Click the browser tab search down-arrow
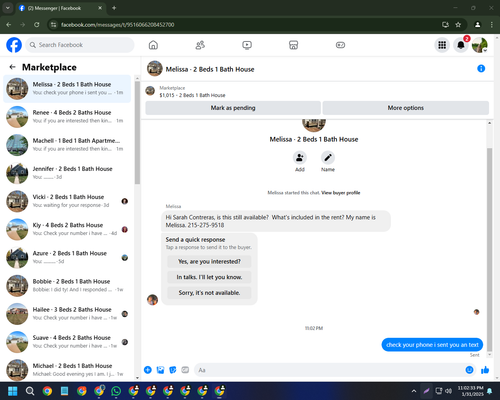This screenshot has height=400, width=500. click(x=8, y=8)
